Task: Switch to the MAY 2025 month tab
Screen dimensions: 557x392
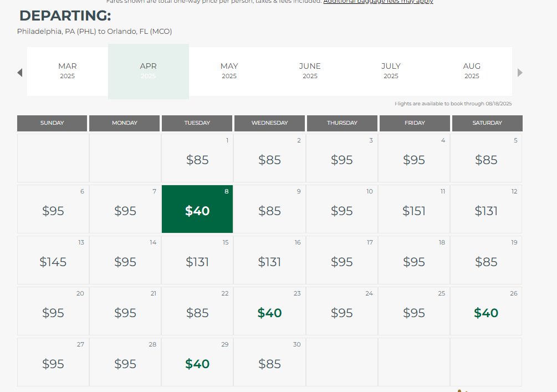Action: [229, 71]
